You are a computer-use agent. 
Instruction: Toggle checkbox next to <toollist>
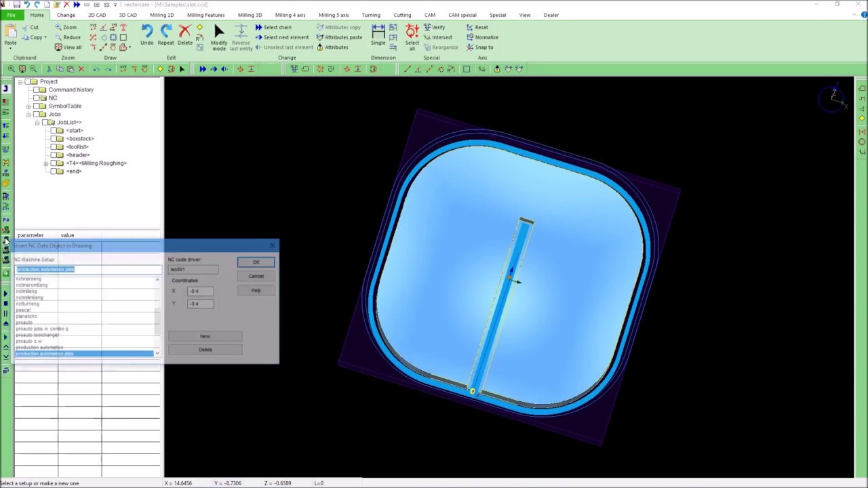click(x=54, y=146)
